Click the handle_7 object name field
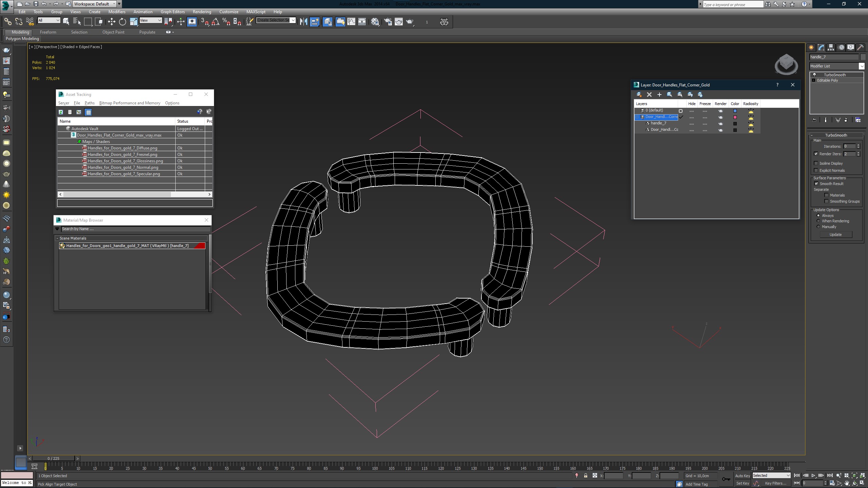Viewport: 868px width, 488px height. (x=834, y=57)
